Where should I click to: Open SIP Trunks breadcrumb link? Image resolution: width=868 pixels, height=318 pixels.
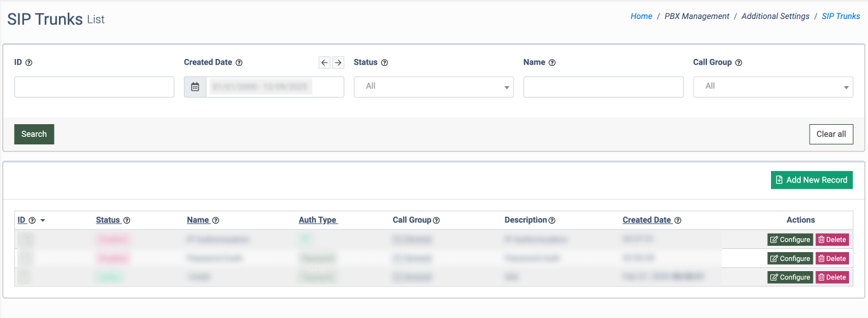click(x=841, y=16)
